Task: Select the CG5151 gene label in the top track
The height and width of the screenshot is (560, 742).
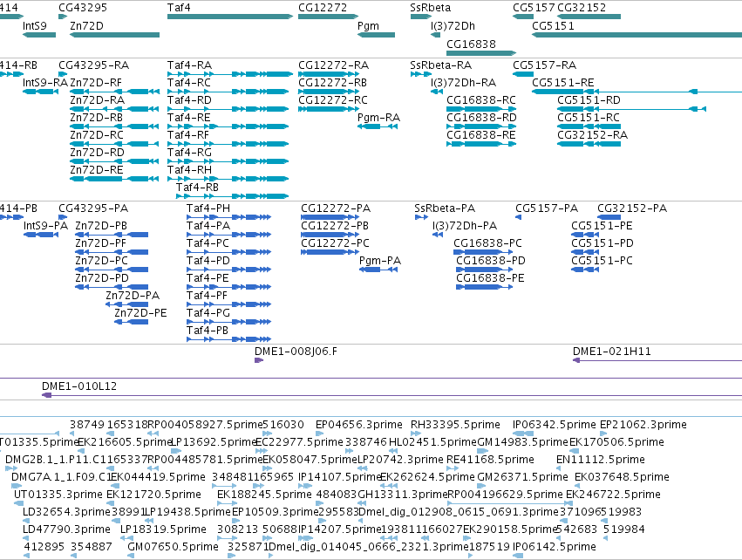Action: pos(553,26)
